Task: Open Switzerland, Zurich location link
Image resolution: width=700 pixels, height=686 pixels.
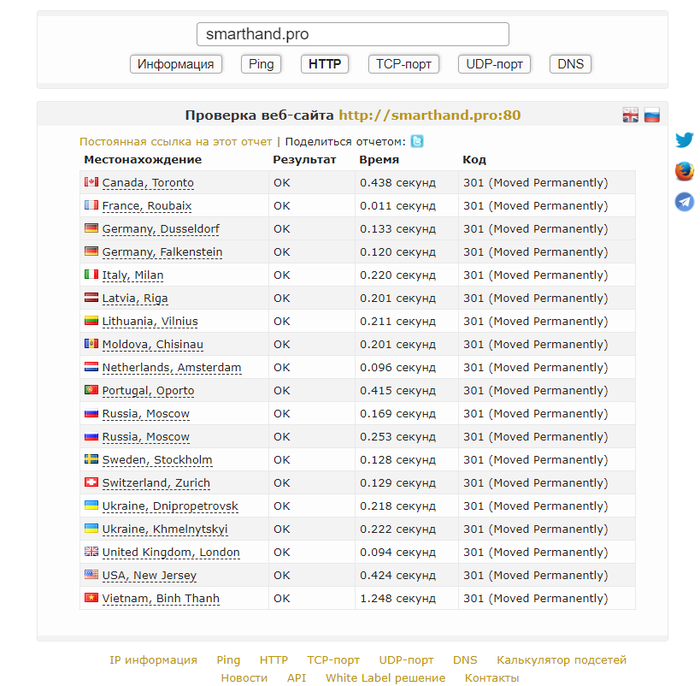Action: pos(156,483)
